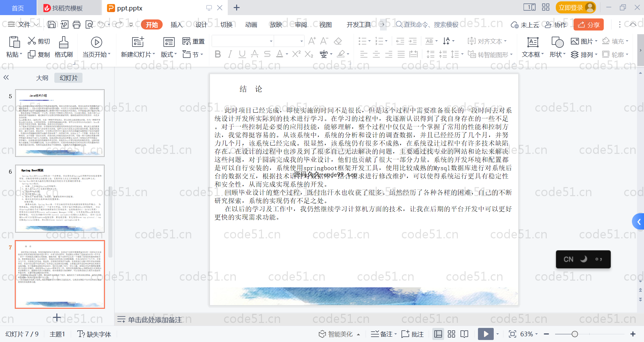Screen dimensions: 644x342
Task: Expand the Notes (备注) dropdown in status bar
Action: (x=396, y=334)
